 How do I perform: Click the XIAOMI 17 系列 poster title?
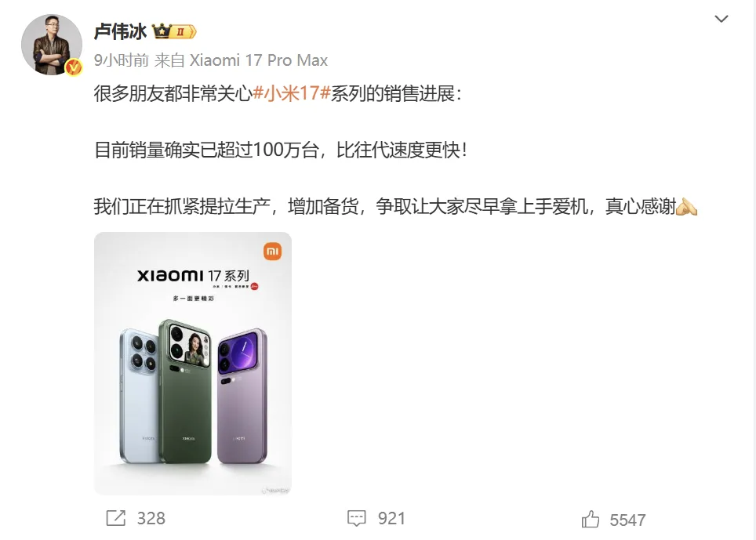(x=194, y=276)
